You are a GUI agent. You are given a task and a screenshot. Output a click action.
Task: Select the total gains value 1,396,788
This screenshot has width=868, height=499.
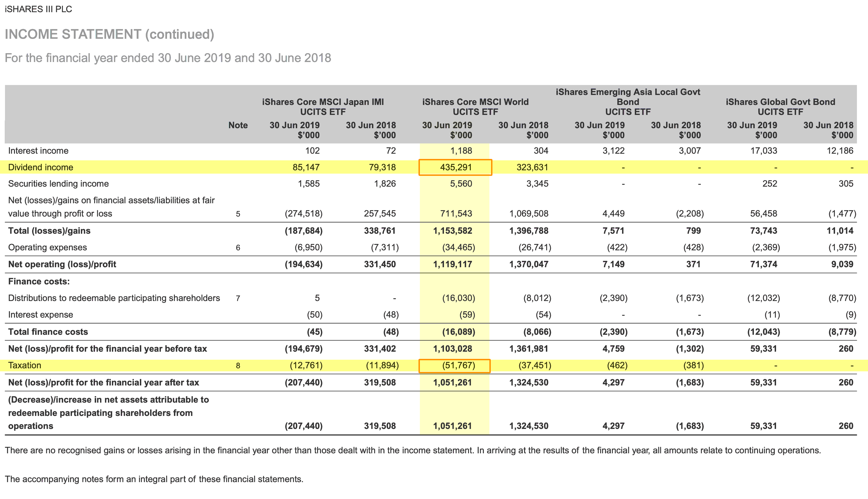click(529, 231)
